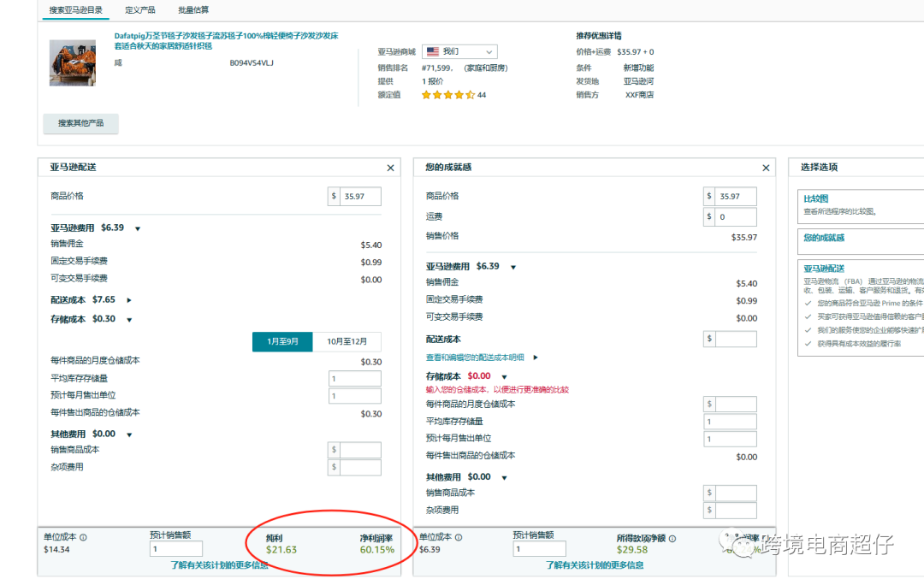Viewport: 924px width, 585px height.
Task: Click info icon beside 单位成本 in 亚马逊配送 panel
Action: [83, 538]
